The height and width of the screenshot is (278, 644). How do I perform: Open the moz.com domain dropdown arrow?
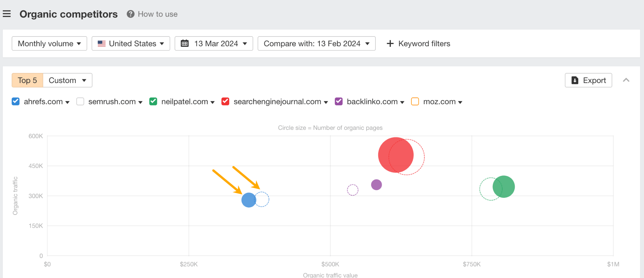(460, 102)
